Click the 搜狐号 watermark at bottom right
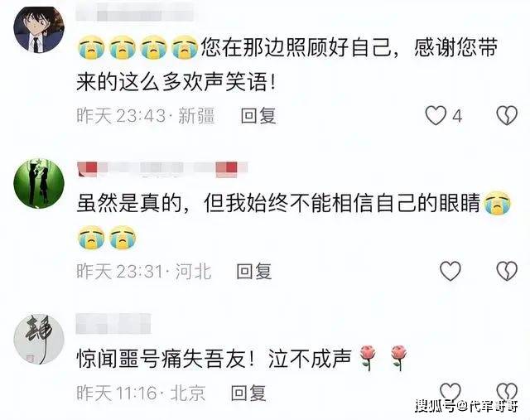 tap(467, 406)
